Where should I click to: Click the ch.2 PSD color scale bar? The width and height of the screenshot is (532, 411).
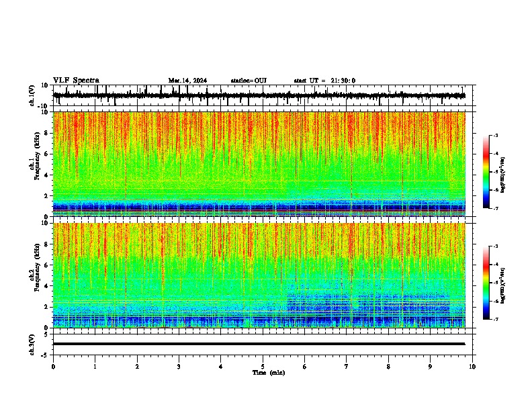point(486,283)
